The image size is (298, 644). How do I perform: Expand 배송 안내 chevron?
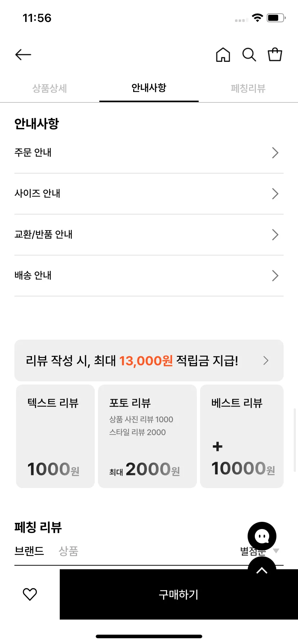coord(275,276)
